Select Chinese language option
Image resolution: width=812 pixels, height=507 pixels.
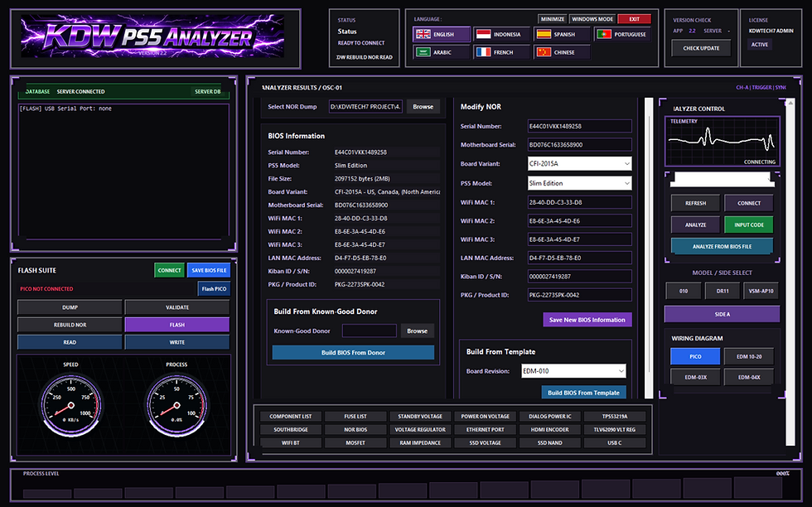(x=562, y=52)
